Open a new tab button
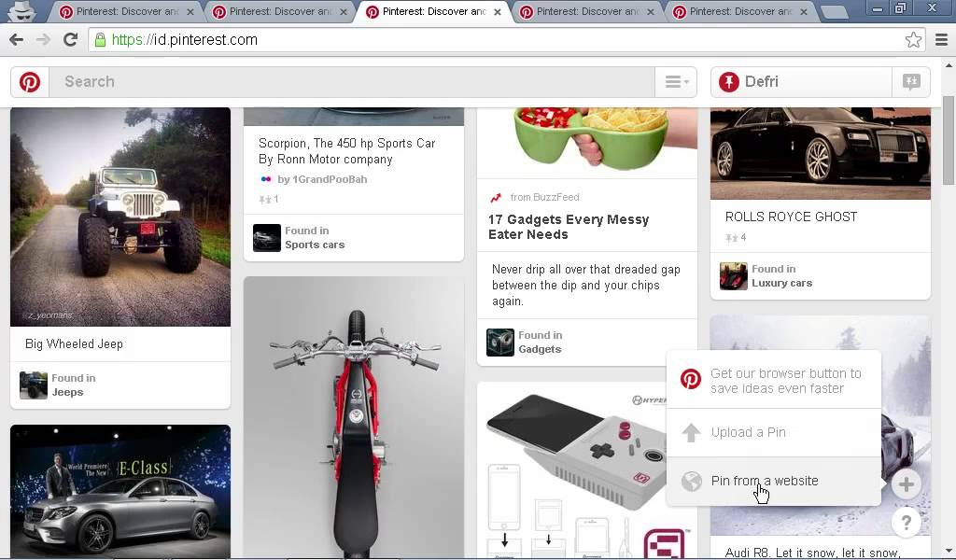 pyautogui.click(x=834, y=11)
